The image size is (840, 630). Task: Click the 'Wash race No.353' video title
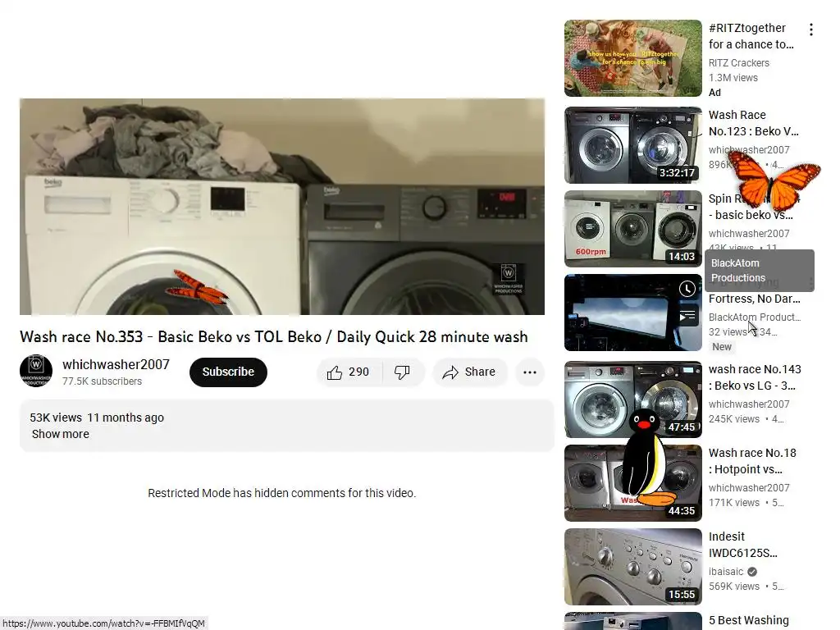[x=274, y=337]
